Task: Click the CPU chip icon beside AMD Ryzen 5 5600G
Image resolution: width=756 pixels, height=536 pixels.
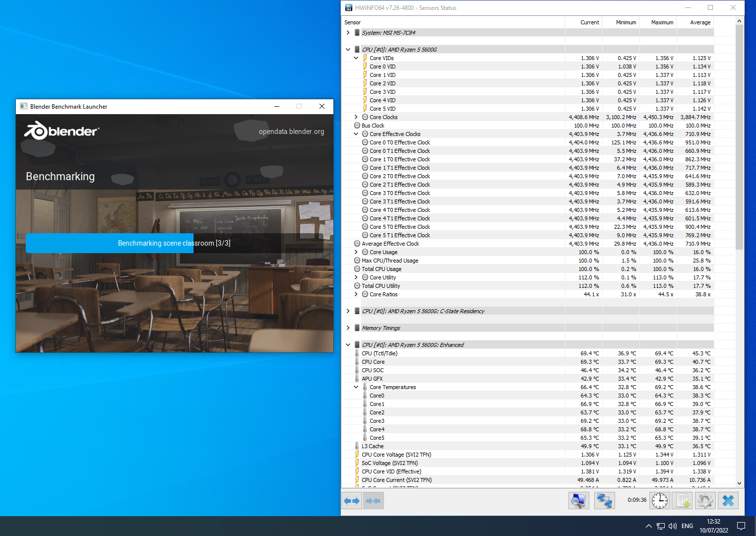Action: click(x=357, y=50)
